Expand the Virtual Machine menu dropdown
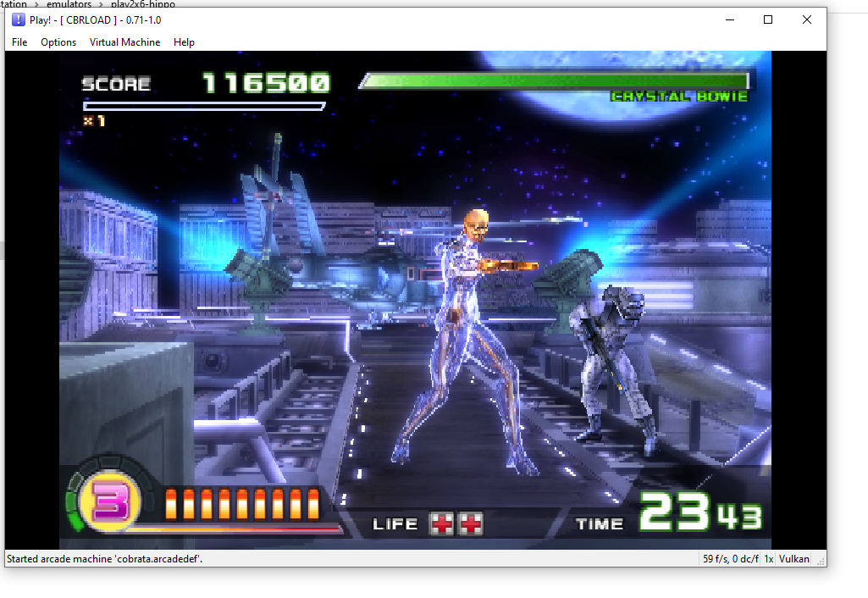The height and width of the screenshot is (598, 868). click(124, 42)
